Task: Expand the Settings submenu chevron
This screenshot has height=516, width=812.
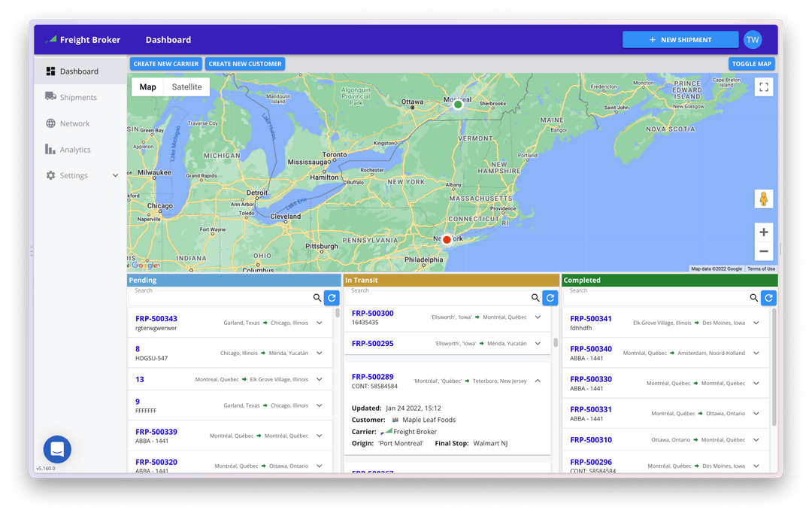Action: click(x=114, y=175)
